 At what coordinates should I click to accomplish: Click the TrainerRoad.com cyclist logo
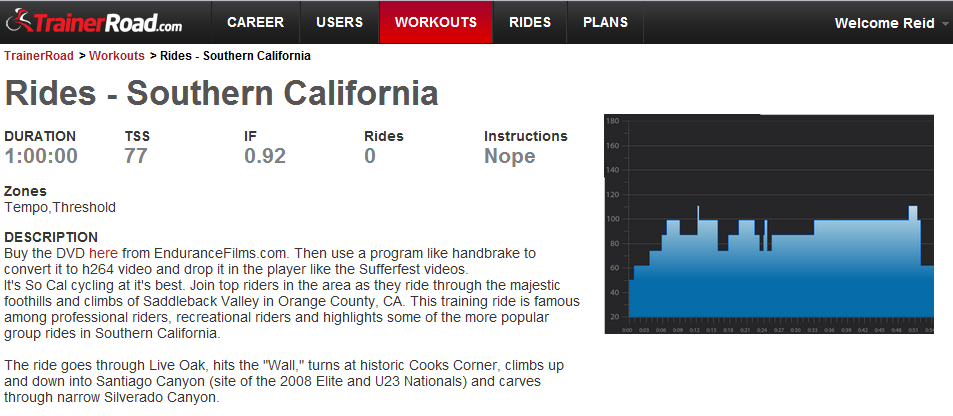click(94, 22)
